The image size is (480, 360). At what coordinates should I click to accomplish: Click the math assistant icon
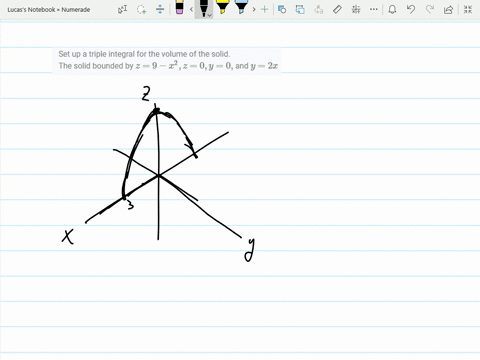coord(356,9)
